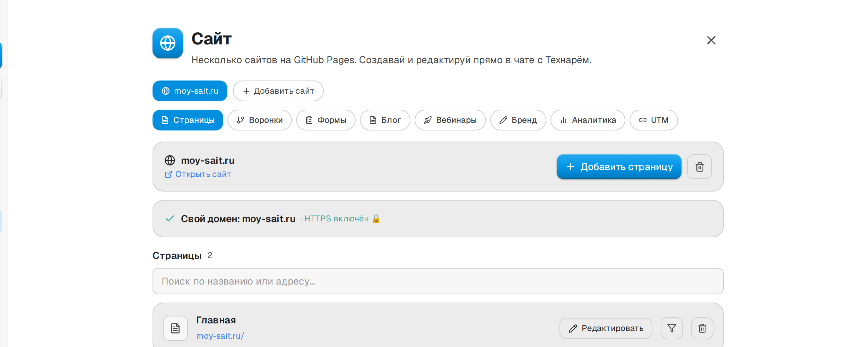Screen dimensions: 868x347
Task: Open the Воронки tab
Action: point(260,120)
